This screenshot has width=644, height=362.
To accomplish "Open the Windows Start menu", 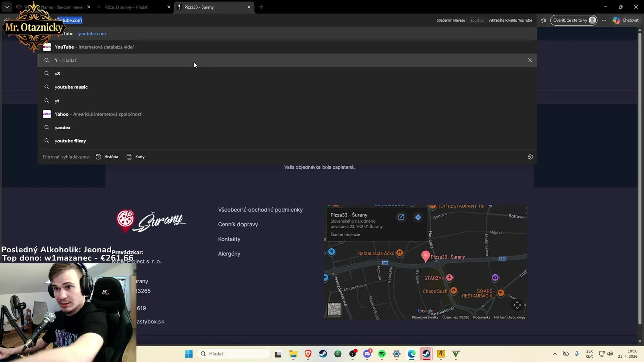I will click(189, 354).
